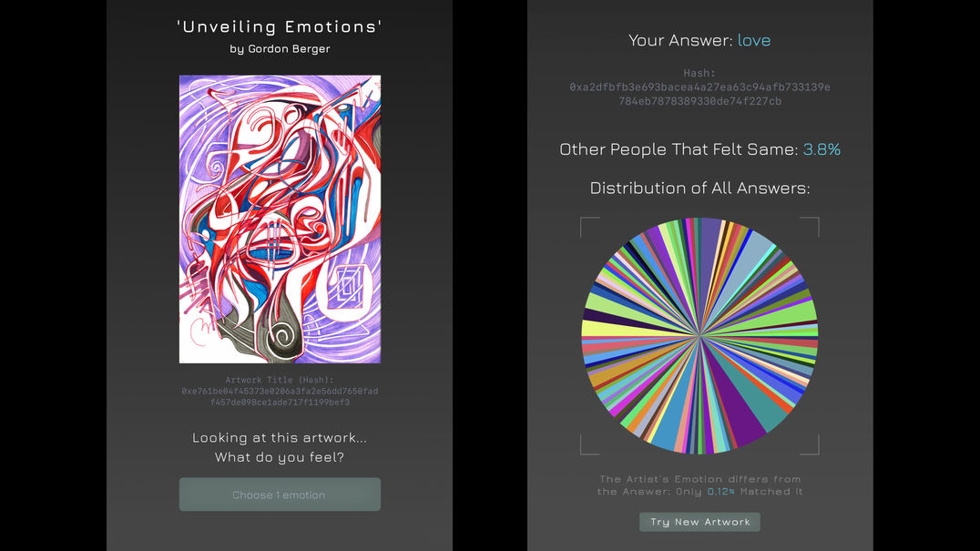The width and height of the screenshot is (980, 551).
Task: Click the 'by Gordon Berger' artist credit
Action: [280, 49]
